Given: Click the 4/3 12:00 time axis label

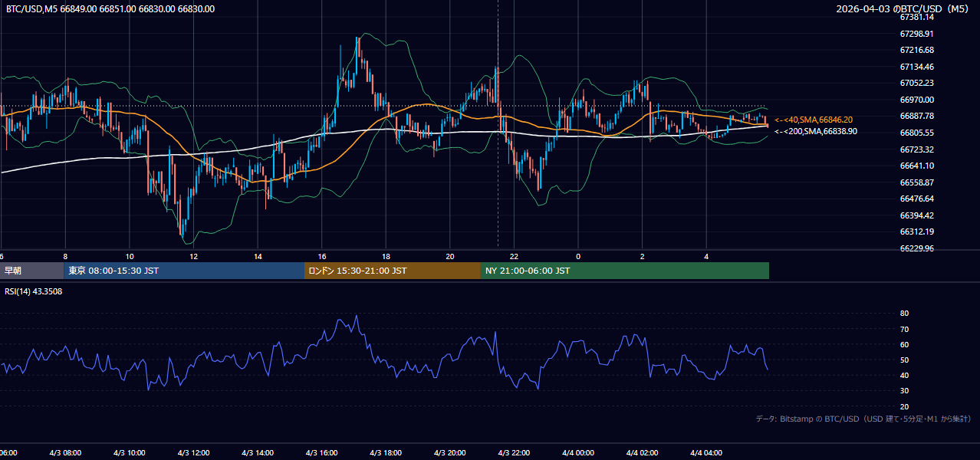Looking at the screenshot, I should coord(193,453).
